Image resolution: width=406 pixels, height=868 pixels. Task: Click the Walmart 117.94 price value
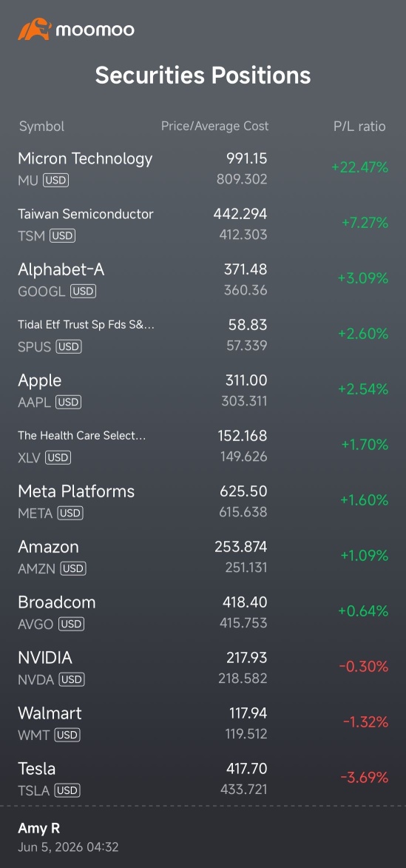pyautogui.click(x=248, y=713)
